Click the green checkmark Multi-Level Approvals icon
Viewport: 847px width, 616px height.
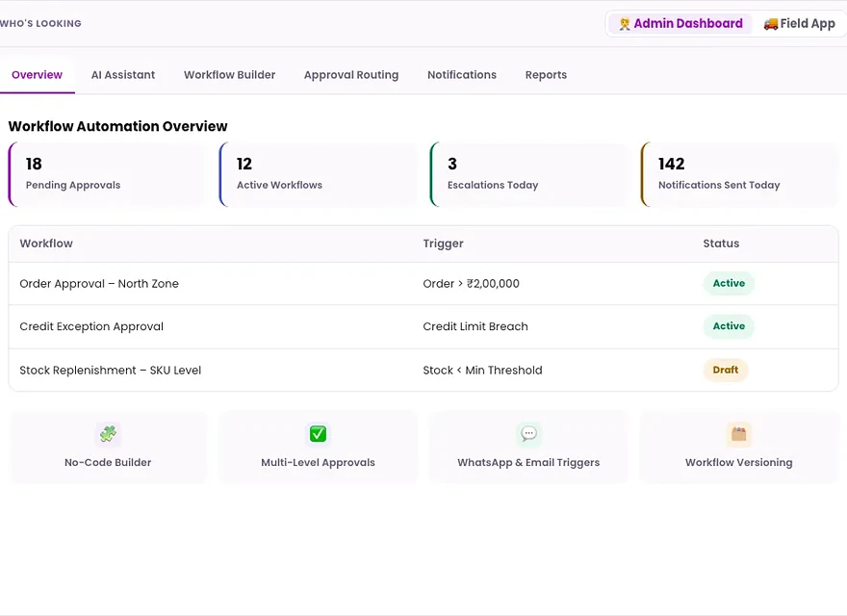[318, 434]
